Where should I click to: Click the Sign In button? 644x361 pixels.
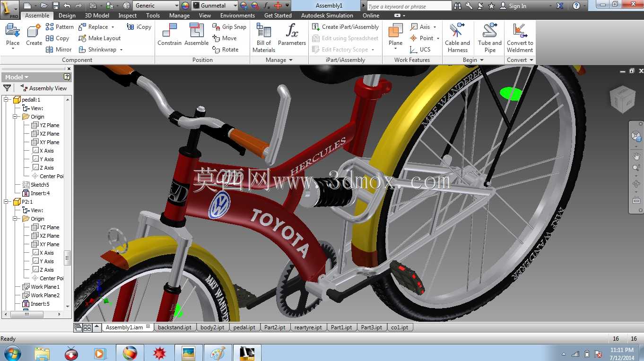tap(513, 6)
